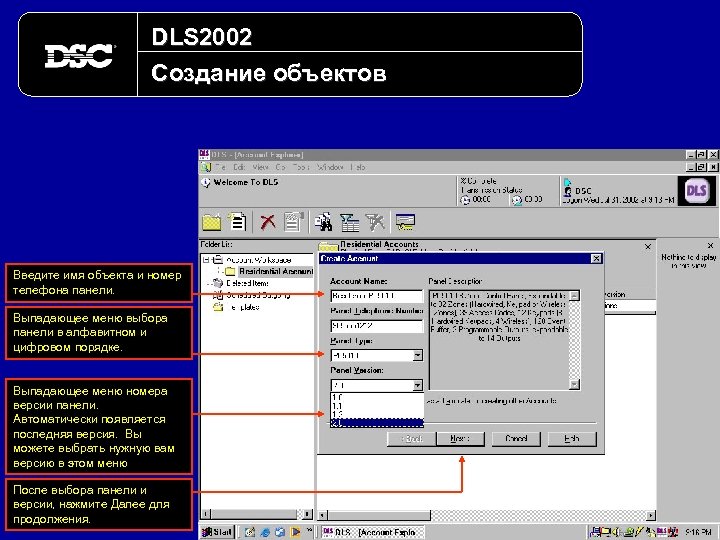The width and height of the screenshot is (720, 540).
Task: Collapse the Account Workspace tree node
Action: 207,259
